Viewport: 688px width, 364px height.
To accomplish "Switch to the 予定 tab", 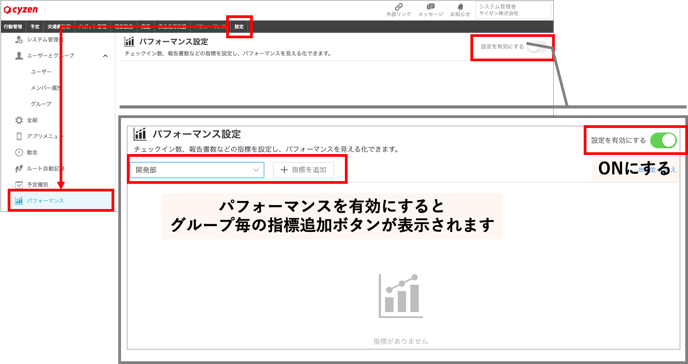I will click(x=35, y=27).
